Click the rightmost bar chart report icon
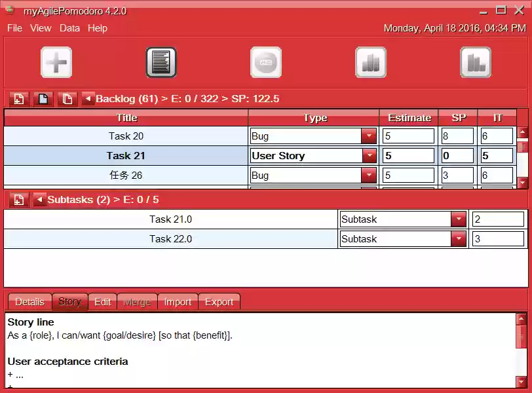 [x=476, y=62]
